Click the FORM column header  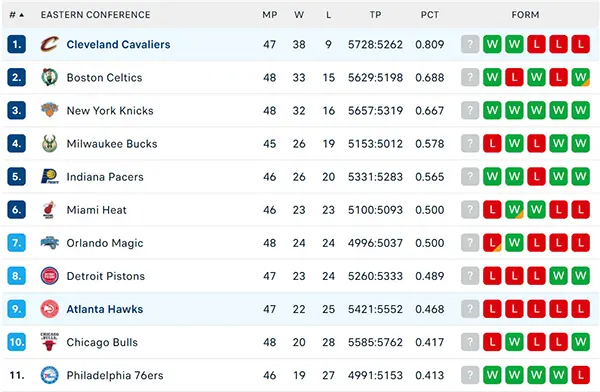[525, 15]
